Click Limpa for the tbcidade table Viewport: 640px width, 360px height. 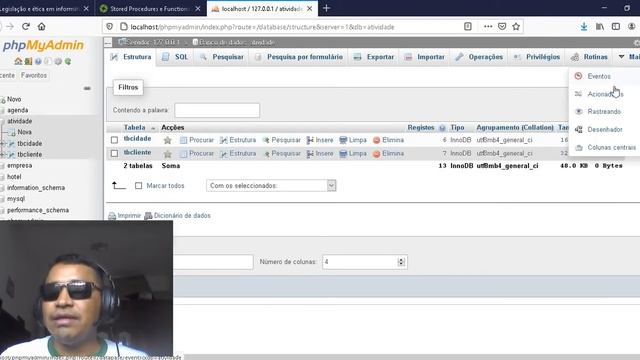click(x=353, y=140)
